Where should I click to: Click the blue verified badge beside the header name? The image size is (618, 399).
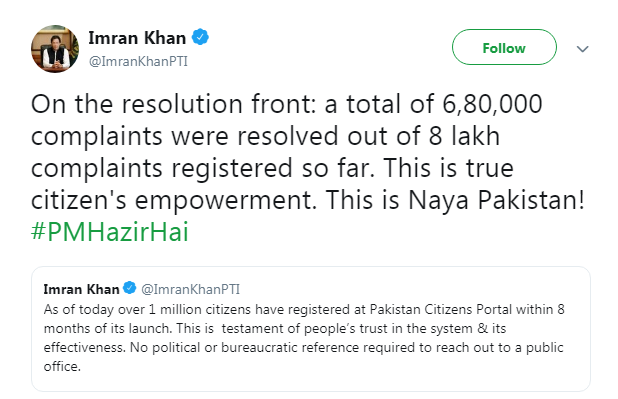200,37
